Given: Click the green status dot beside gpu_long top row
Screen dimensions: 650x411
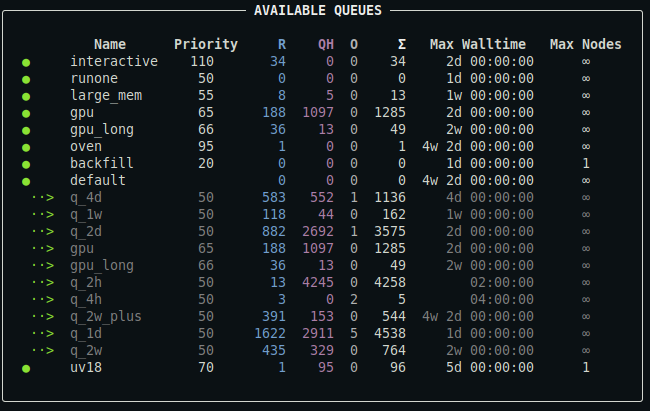Looking at the screenshot, I should (x=26, y=131).
